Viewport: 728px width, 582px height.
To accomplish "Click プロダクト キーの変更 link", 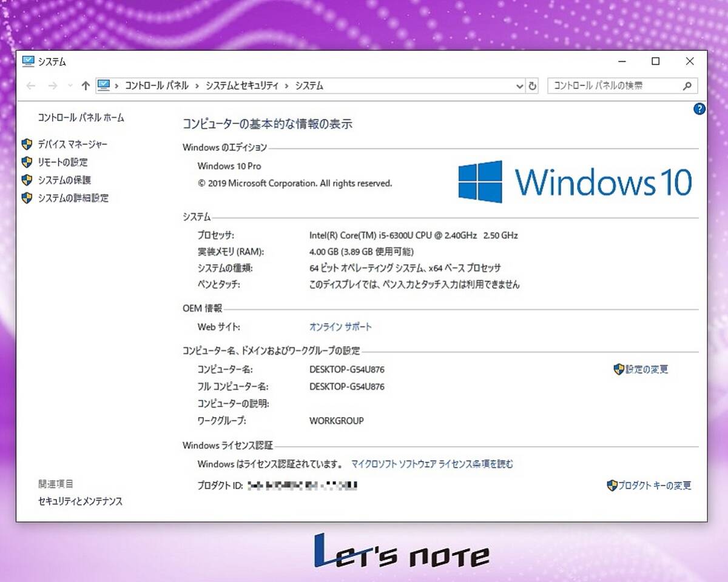I will click(x=655, y=486).
